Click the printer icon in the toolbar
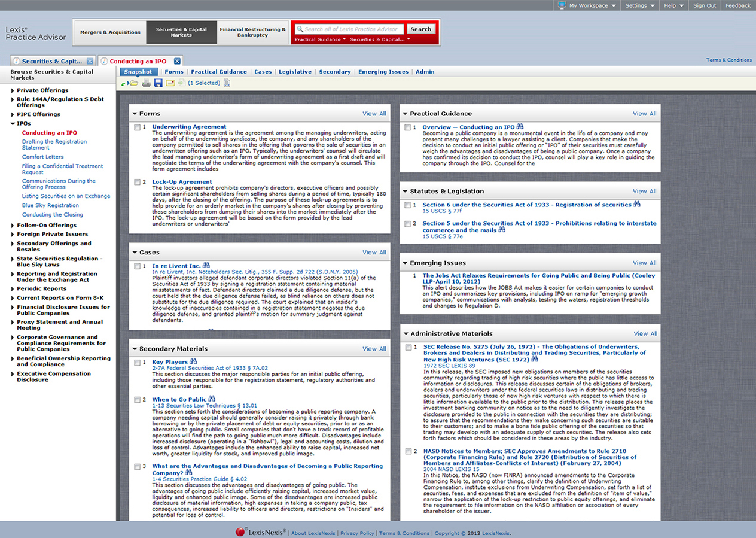 pos(147,83)
